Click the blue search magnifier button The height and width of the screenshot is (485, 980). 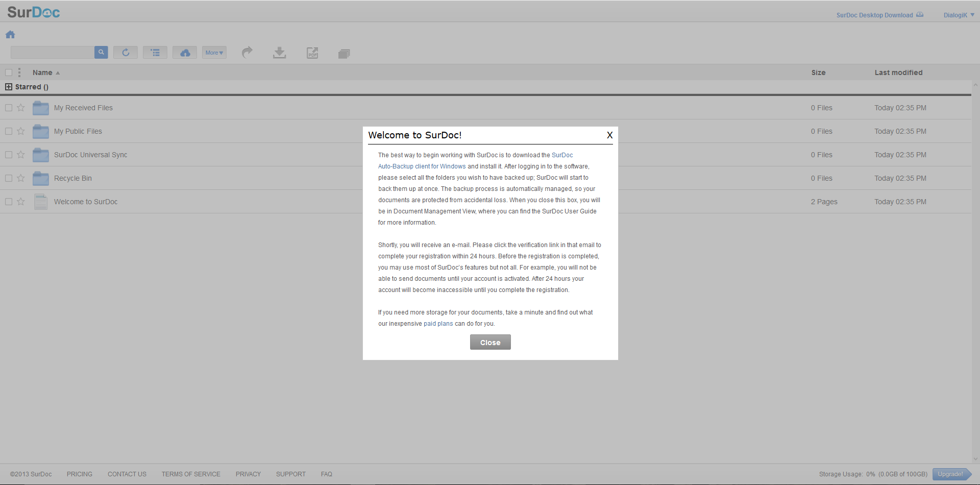tap(101, 52)
